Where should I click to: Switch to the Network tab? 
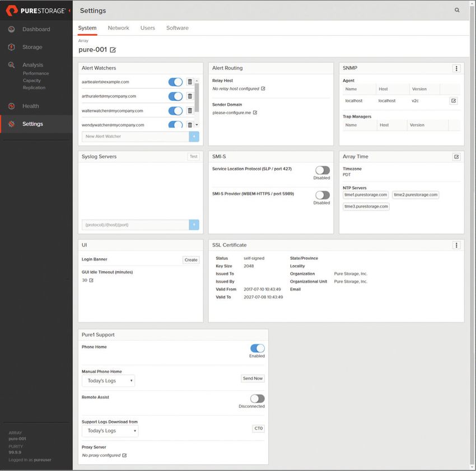(x=118, y=28)
